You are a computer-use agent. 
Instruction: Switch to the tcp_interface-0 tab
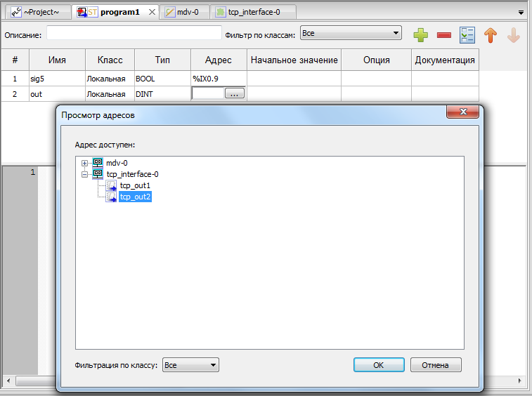coord(253,12)
